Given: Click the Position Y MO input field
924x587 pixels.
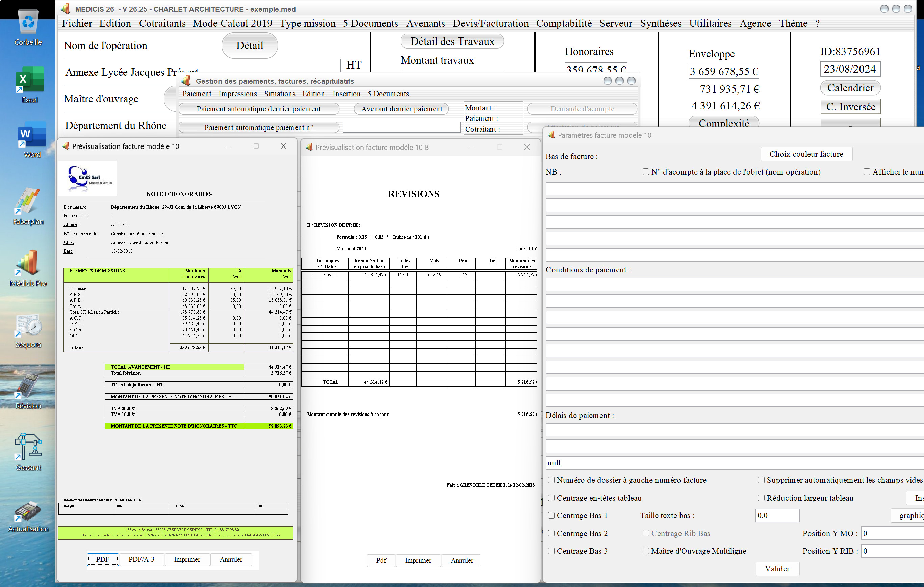Looking at the screenshot, I should [893, 533].
